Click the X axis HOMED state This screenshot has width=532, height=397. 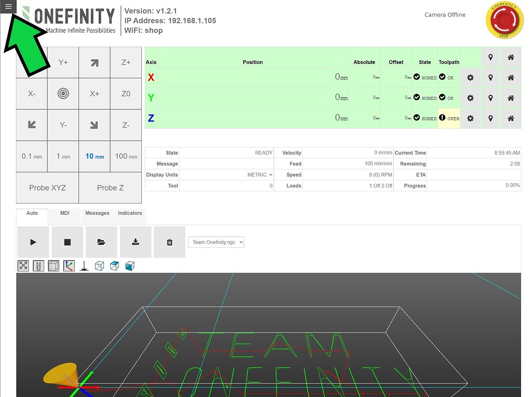click(x=425, y=77)
